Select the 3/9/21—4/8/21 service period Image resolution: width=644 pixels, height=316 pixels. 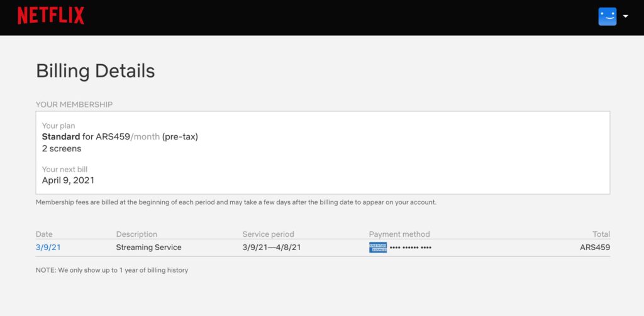tap(272, 248)
